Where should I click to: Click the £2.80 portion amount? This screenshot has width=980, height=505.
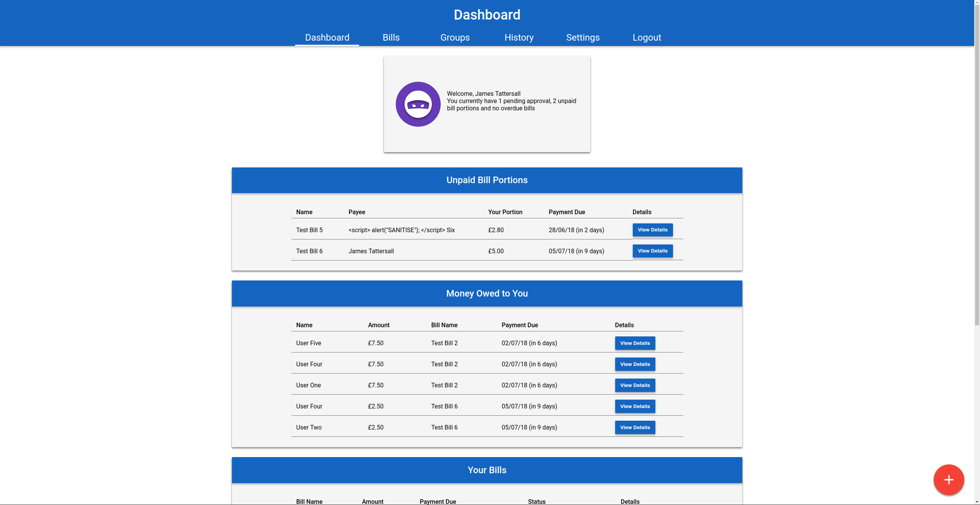[x=496, y=230]
